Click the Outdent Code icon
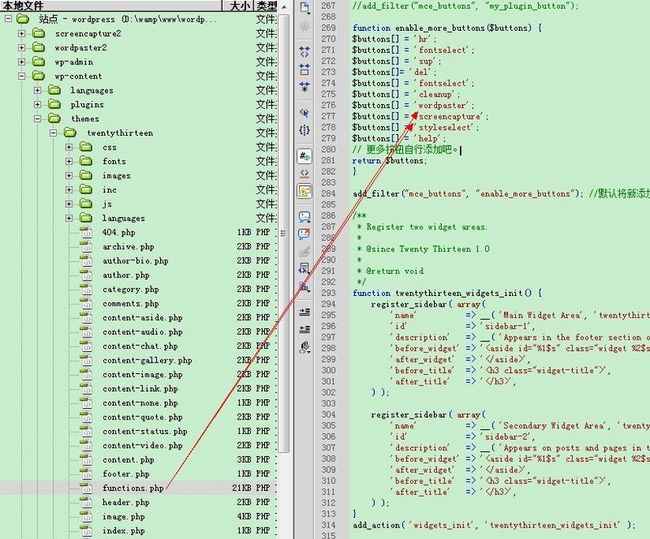Viewport: 650px width, 539px height. point(305,329)
